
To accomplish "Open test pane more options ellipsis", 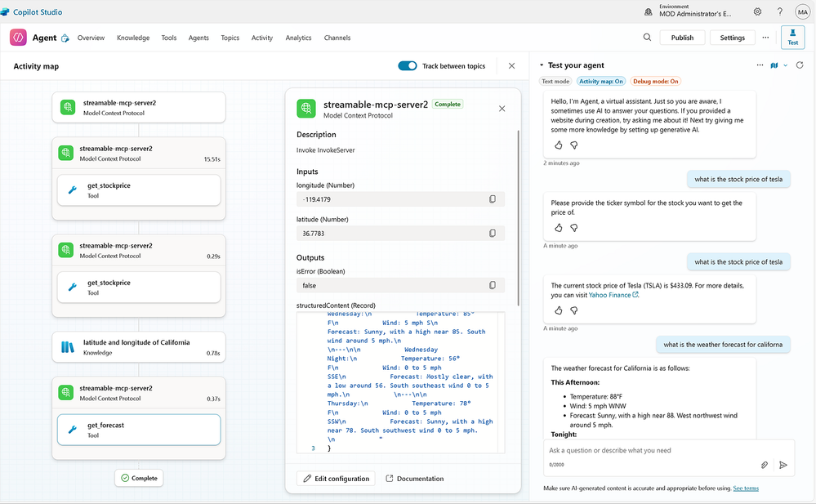I will pyautogui.click(x=760, y=65).
